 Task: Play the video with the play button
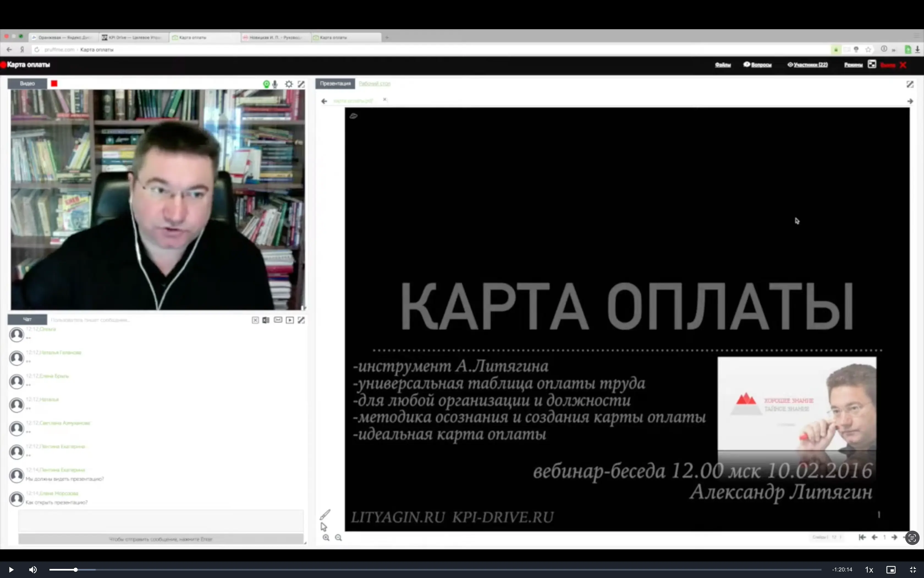pos(11,569)
